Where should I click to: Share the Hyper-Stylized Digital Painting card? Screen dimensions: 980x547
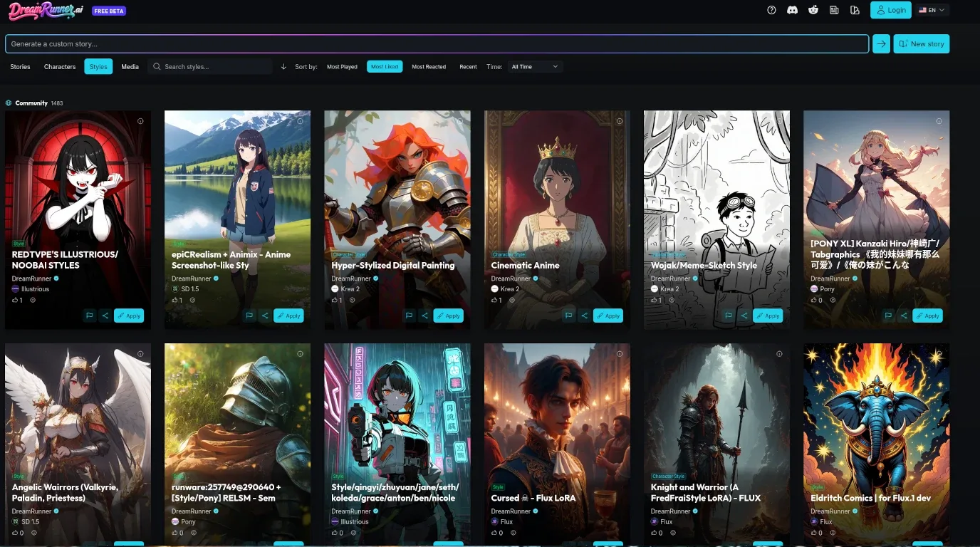pos(424,316)
